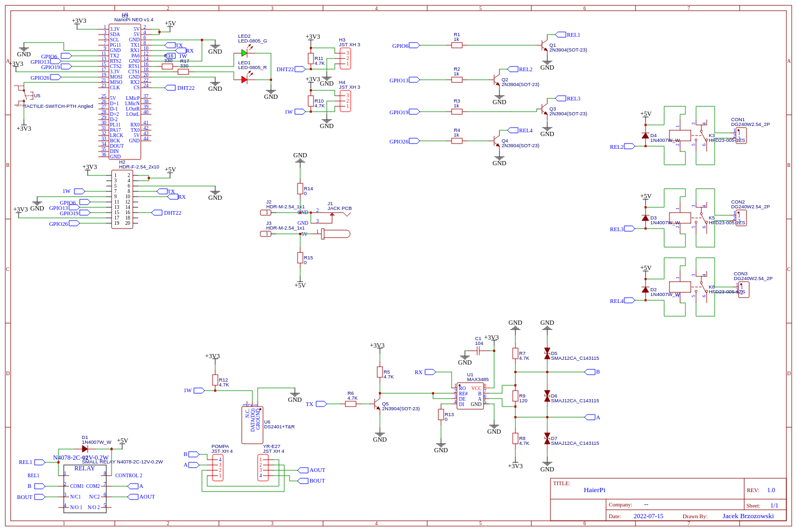This screenshot has height=532, width=797.
Task: Select the R13 resistor symbol
Action: 441,415
